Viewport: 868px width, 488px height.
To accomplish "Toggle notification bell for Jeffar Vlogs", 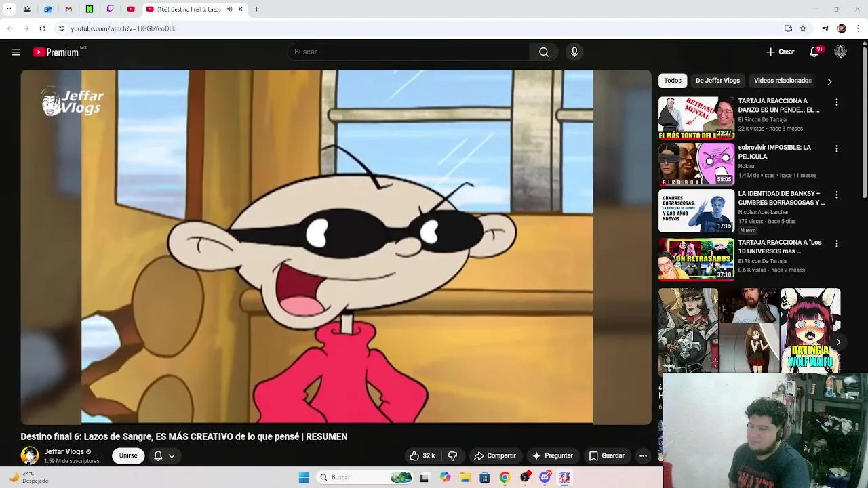I will coord(164,456).
